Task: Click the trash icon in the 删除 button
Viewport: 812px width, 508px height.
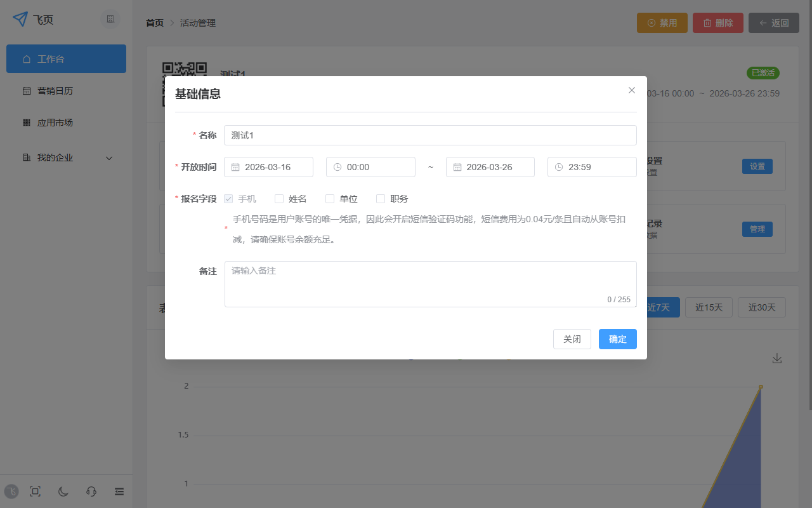Action: tap(705, 22)
